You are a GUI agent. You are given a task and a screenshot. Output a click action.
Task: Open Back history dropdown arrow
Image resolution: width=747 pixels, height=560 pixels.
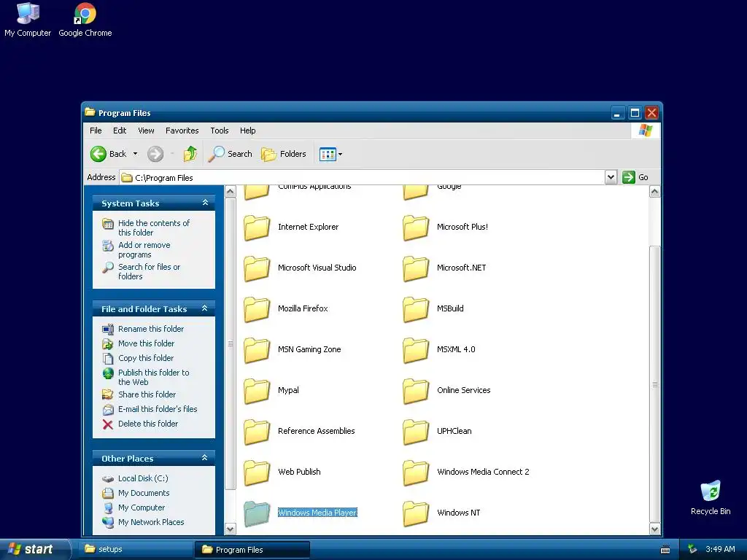pos(135,154)
